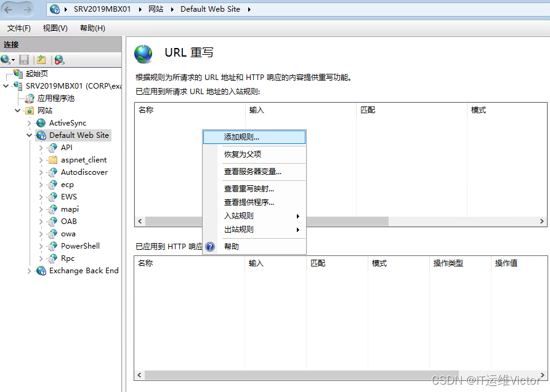
Task: Click the ActiveSync globe icon
Action: (x=41, y=122)
